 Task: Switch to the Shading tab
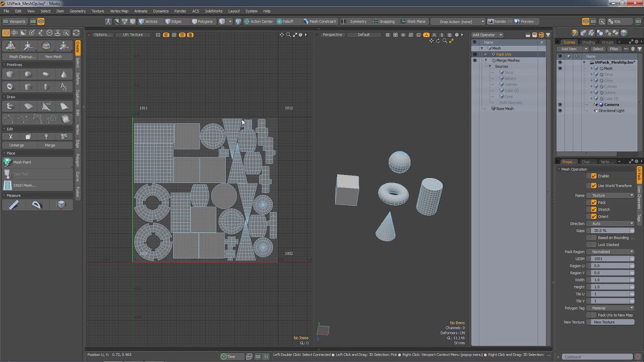click(x=588, y=42)
